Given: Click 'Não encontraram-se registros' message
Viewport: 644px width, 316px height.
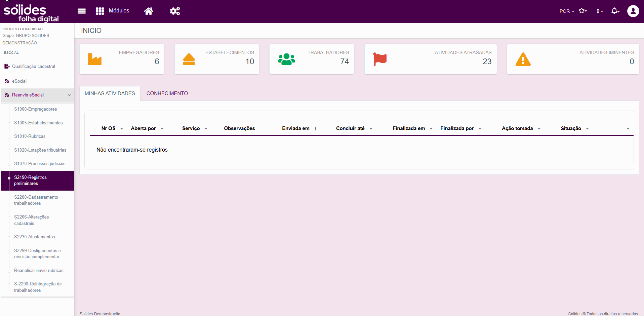Looking at the screenshot, I should coord(132,150).
